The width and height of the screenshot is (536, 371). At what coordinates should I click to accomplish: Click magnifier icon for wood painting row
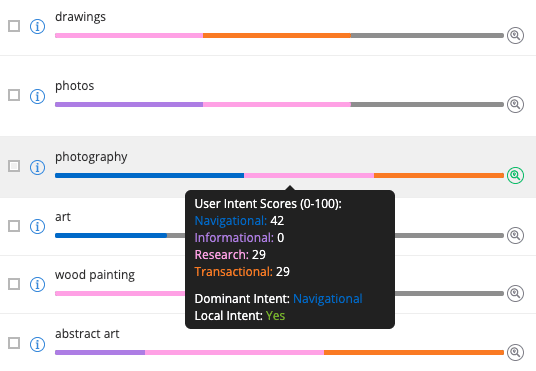[x=515, y=293]
